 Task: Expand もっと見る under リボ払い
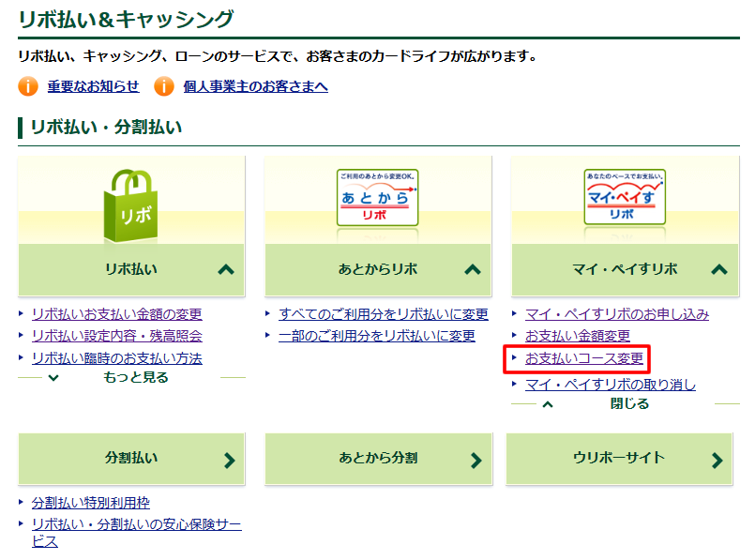click(x=131, y=378)
